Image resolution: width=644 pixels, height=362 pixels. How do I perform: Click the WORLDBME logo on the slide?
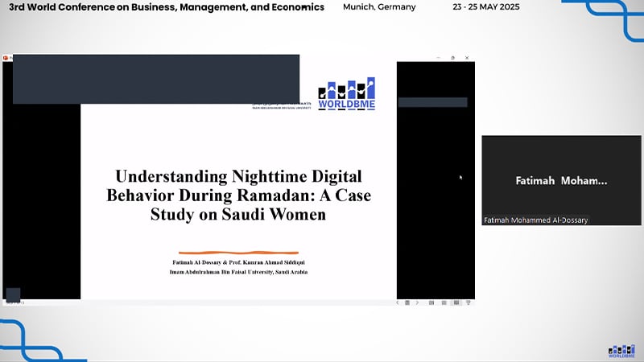click(347, 94)
